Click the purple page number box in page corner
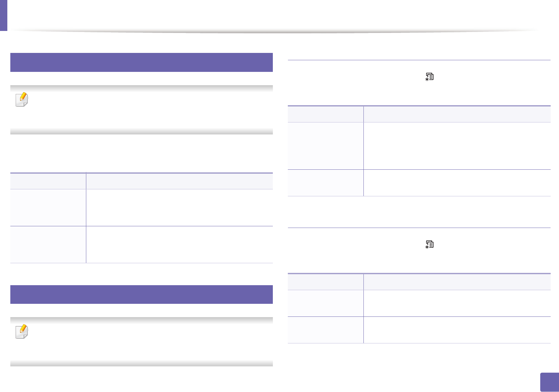Image resolution: width=559 pixels, height=392 pixels. (x=549, y=382)
